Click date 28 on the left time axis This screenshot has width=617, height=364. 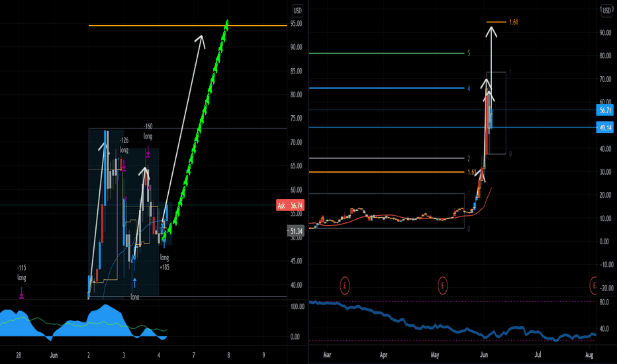(x=19, y=355)
